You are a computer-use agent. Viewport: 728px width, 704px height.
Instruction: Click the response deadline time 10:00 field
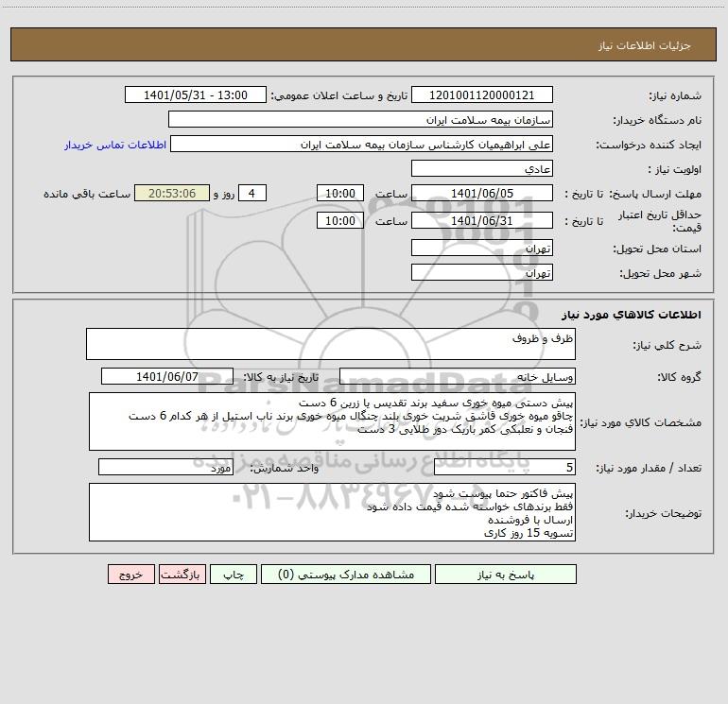(339, 194)
